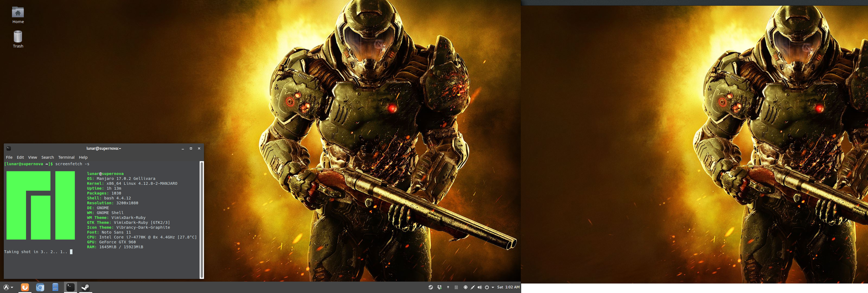Focus the terminal from its taskbar icon

tap(70, 287)
